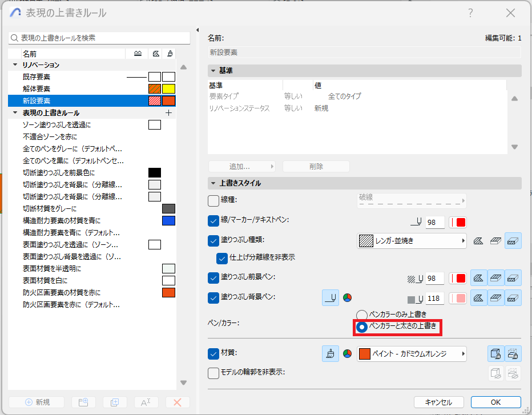Select 切断材質をグレーに rule
The width and height of the screenshot is (532, 415).
click(91, 209)
